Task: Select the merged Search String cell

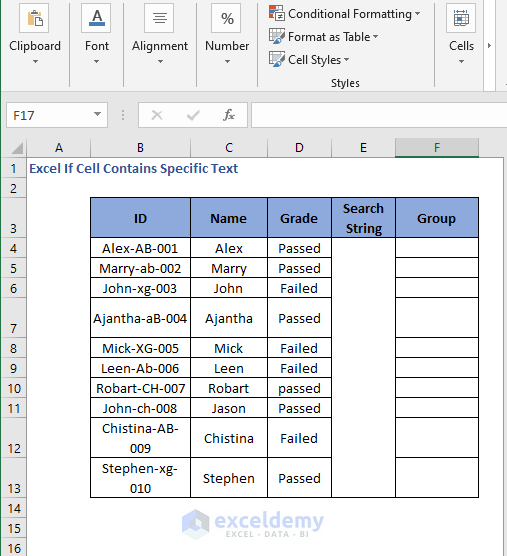Action: coord(363,367)
